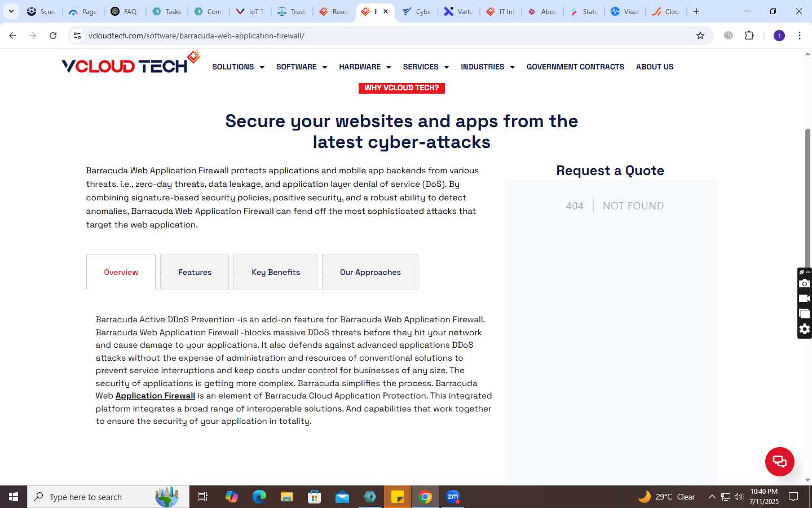Image resolution: width=812 pixels, height=508 pixels.
Task: Switch to Chrome in taskbar
Action: click(x=425, y=497)
